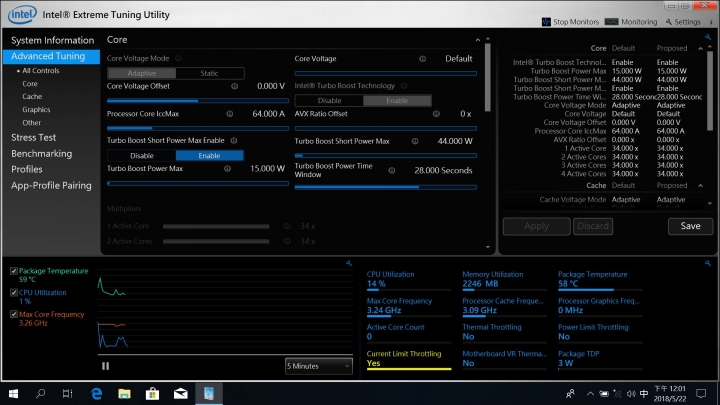Screen dimensions: 720x405
Task: Open Settings wrench icon
Action: click(669, 22)
